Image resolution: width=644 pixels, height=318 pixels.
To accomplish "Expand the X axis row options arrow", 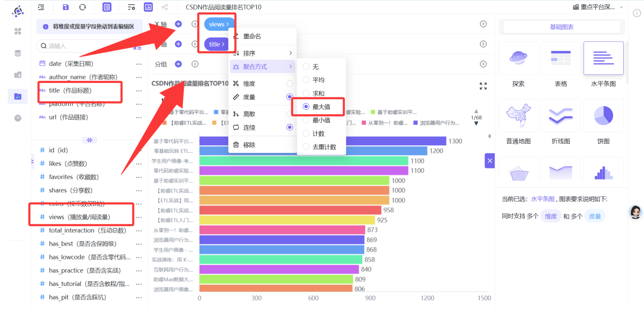I will click(483, 24).
